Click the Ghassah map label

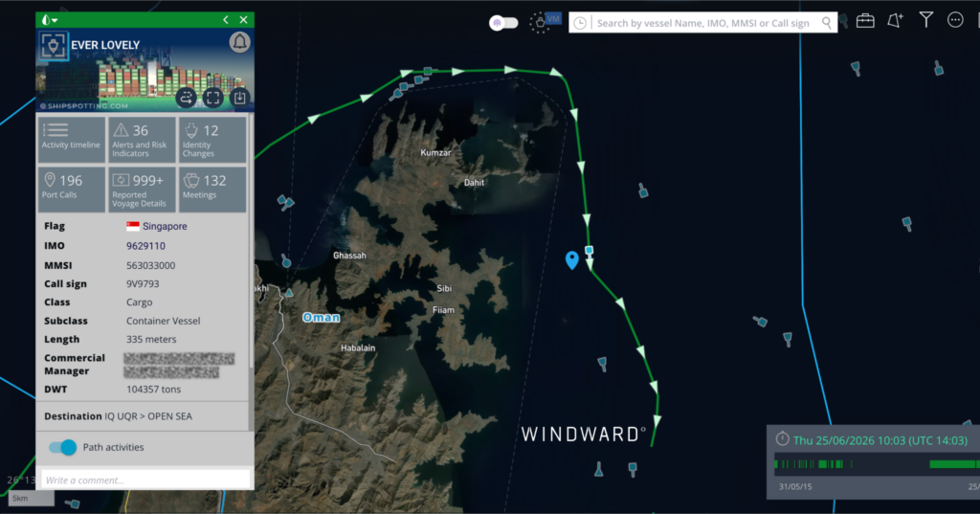[x=349, y=256]
